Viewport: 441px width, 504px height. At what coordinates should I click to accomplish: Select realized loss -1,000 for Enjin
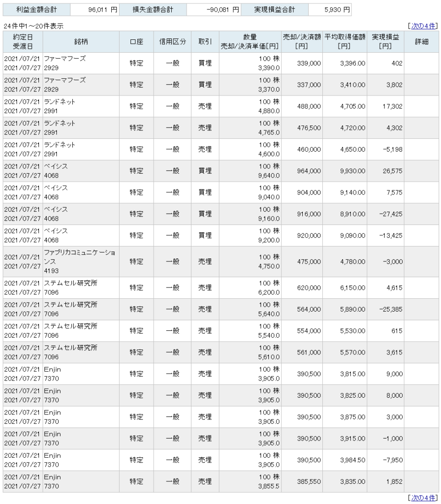coord(385,439)
